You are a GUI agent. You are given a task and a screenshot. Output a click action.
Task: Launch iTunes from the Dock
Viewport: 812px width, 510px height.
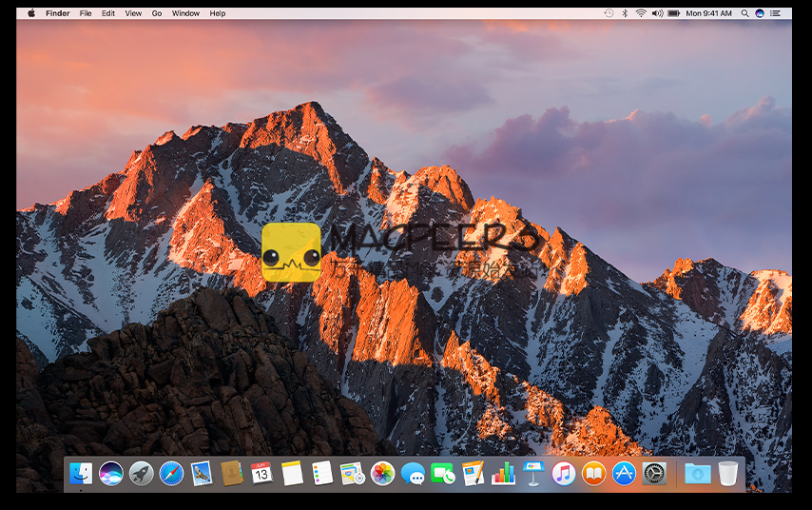tap(564, 473)
